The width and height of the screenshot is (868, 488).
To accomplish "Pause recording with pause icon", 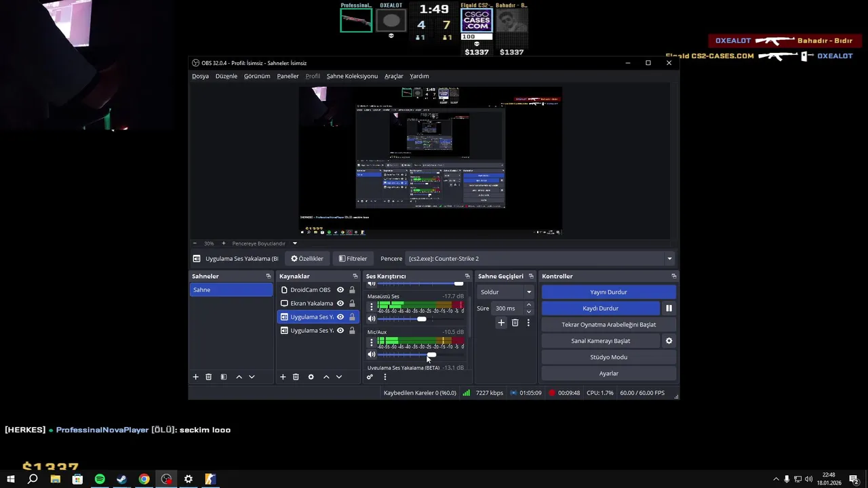I will [669, 308].
